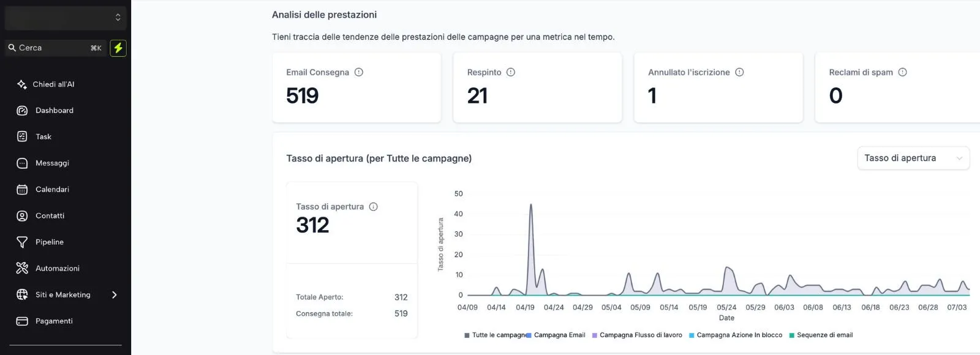Viewport: 980px width, 355px height.
Task: Click the Tasso di apertura (per Tutte le campagne) title
Action: (379, 159)
